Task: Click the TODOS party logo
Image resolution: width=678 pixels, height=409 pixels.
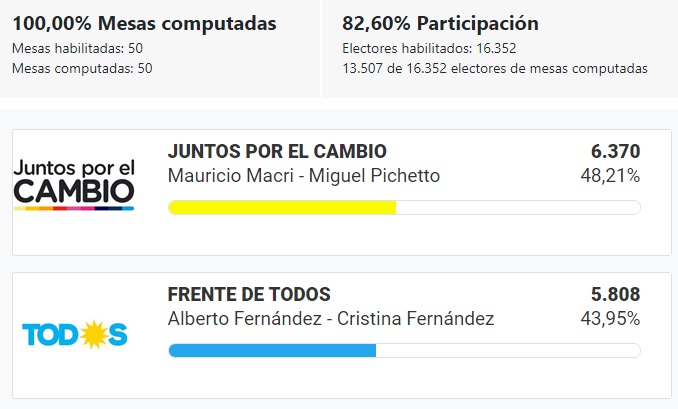Action: coord(74,334)
